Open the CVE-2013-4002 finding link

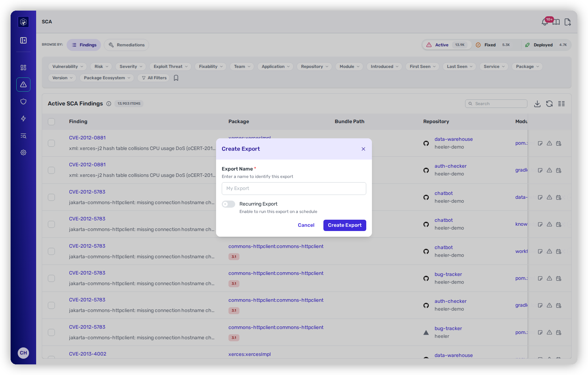pyautogui.click(x=87, y=354)
